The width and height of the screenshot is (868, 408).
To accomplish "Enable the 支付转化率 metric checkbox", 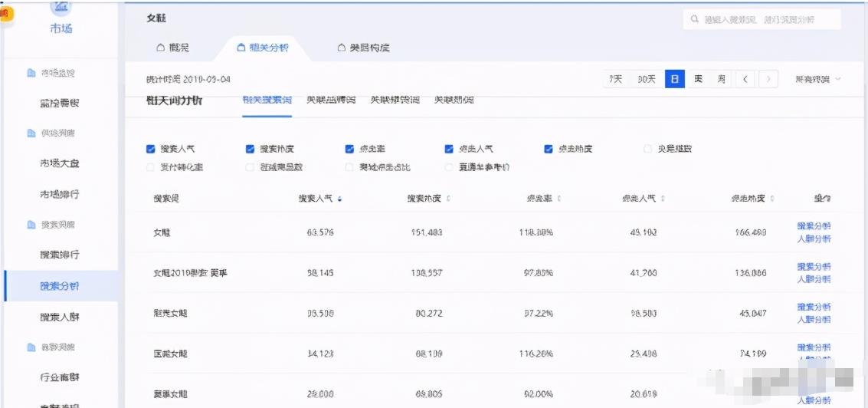I will [x=150, y=167].
